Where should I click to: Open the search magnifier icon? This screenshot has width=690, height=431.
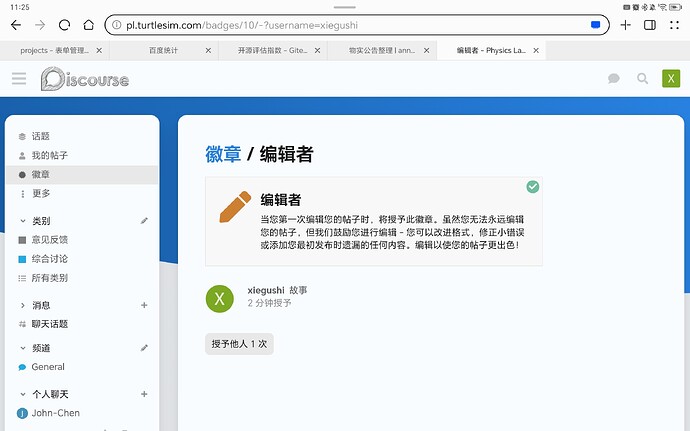pyautogui.click(x=642, y=79)
